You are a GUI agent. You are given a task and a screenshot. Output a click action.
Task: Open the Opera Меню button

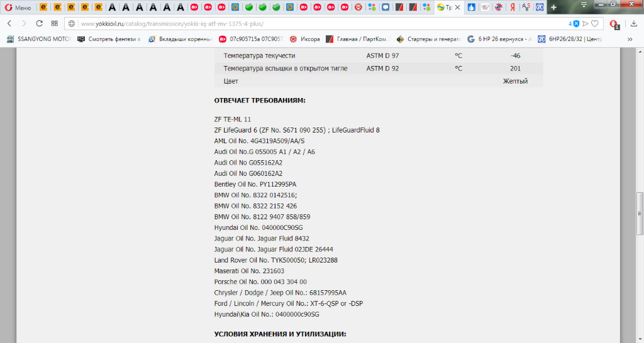(x=18, y=8)
